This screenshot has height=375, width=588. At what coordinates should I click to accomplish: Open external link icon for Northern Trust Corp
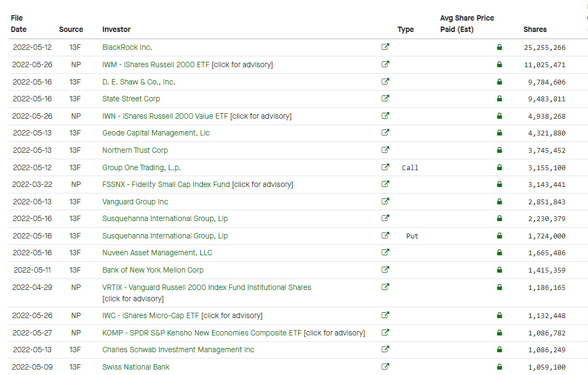coord(385,150)
